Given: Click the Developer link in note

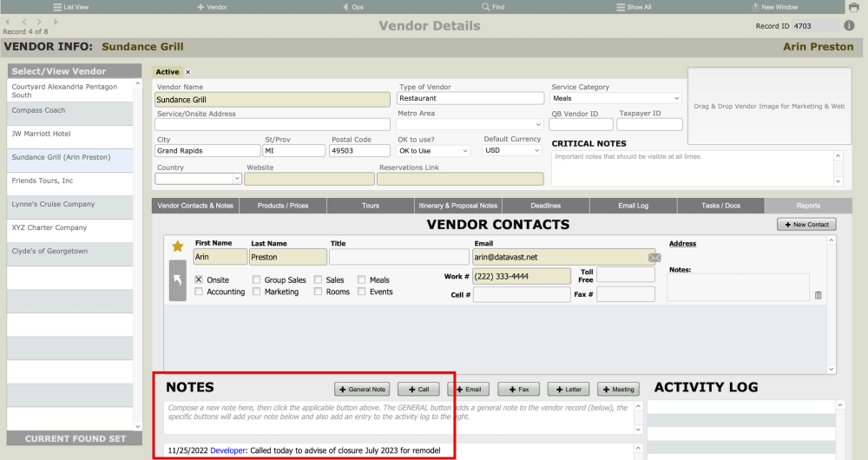Looking at the screenshot, I should coord(227,450).
